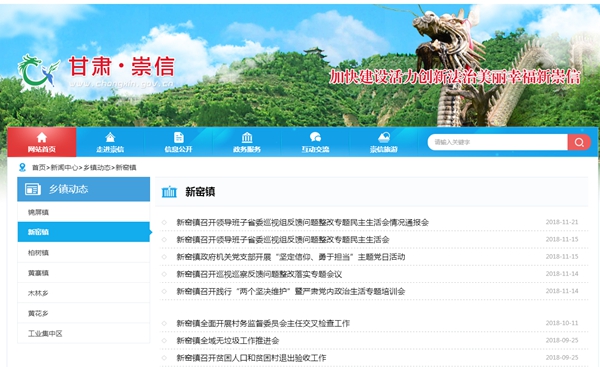Click the 网站首页 home icon in the navigation bar
600x367 pixels.
(x=42, y=137)
